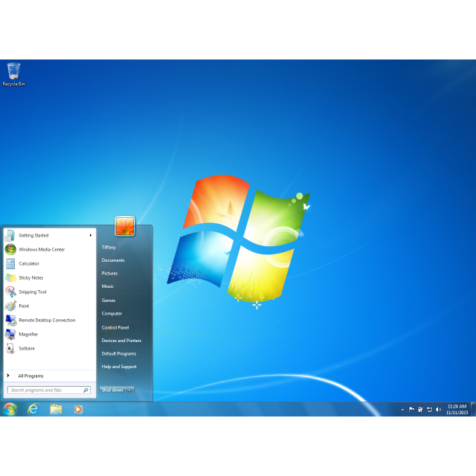Select Devices and Printers

121,341
